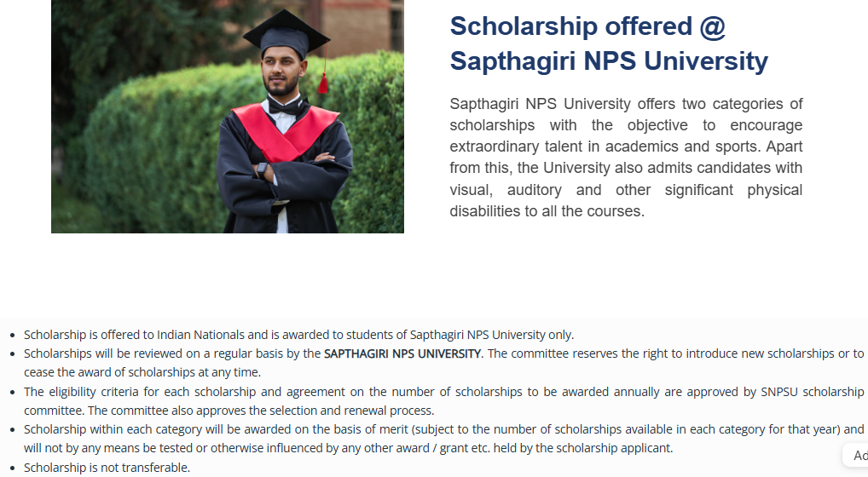868x477 pixels.
Task: Click the "Scholarship offered @ Sapthagiri NPS University" heading
Action: [609, 43]
